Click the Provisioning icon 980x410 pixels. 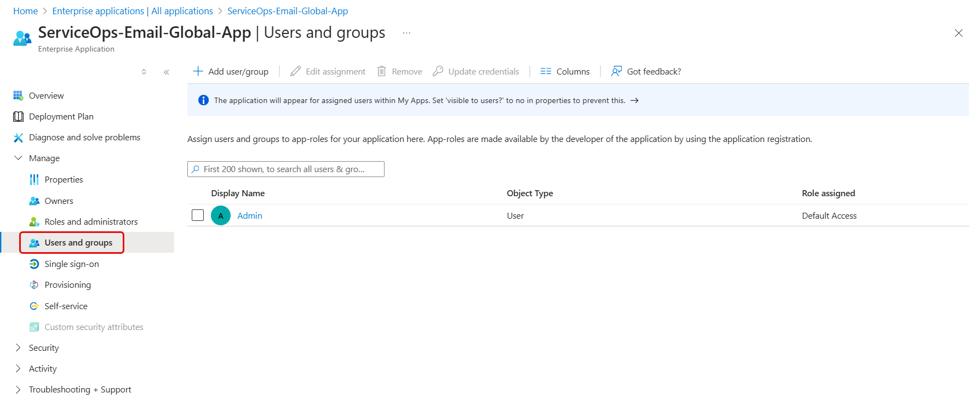tap(34, 285)
